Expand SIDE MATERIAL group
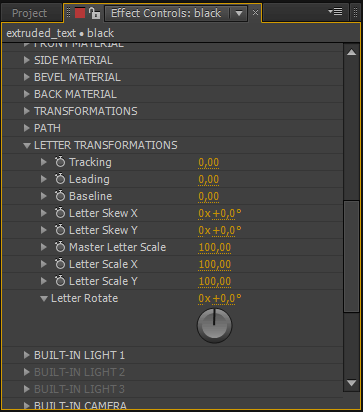Screen dimensions: 363x412 pos(26,60)
